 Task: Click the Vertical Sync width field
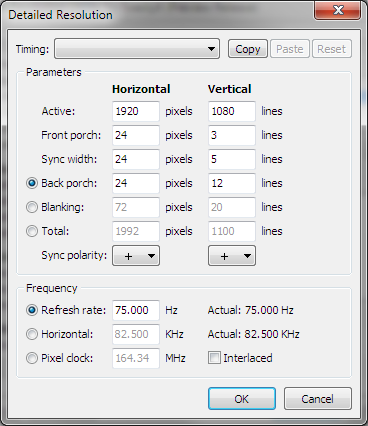pyautogui.click(x=232, y=159)
